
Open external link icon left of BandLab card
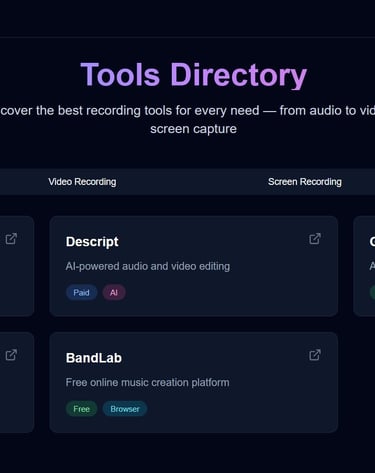[x=11, y=355]
